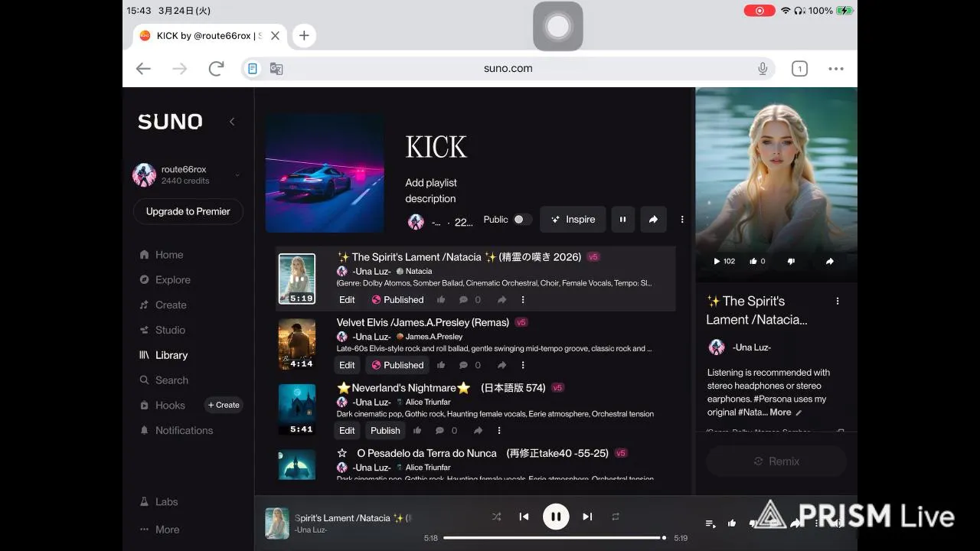Collapse the Suno sidebar
Screen dimensions: 980x551
coord(232,121)
